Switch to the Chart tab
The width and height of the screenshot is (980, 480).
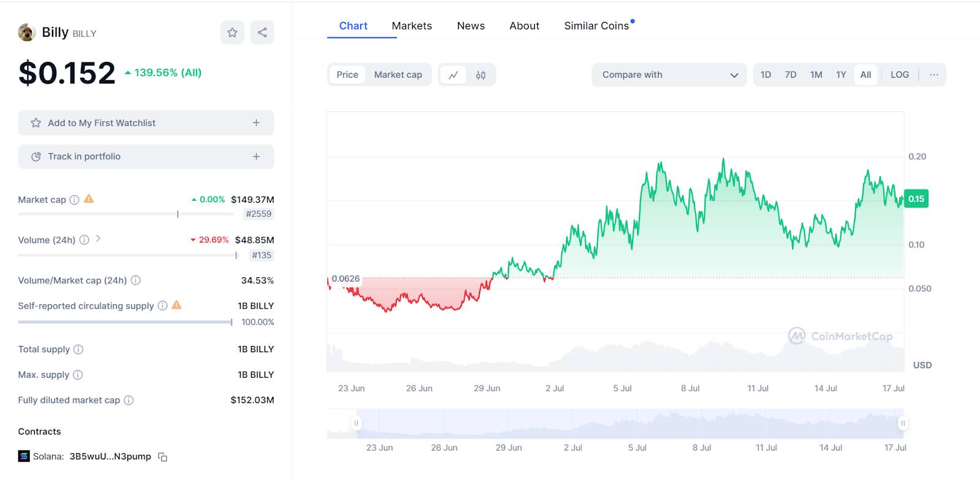coord(353,26)
